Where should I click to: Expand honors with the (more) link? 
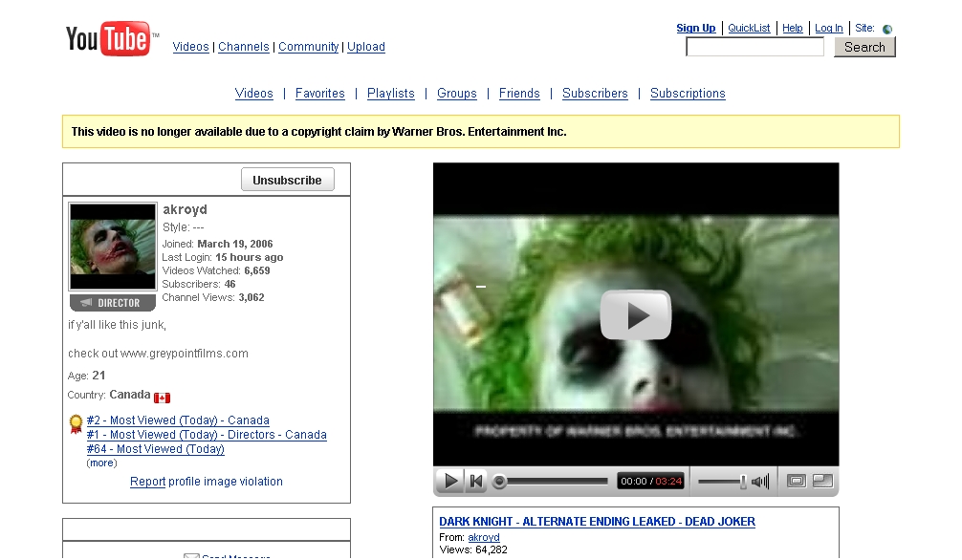click(x=102, y=463)
